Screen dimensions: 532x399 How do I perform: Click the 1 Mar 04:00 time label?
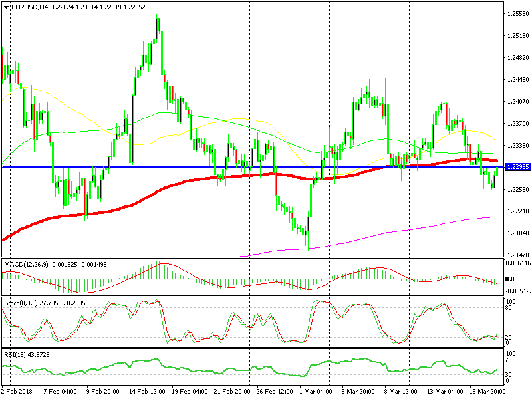click(315, 391)
